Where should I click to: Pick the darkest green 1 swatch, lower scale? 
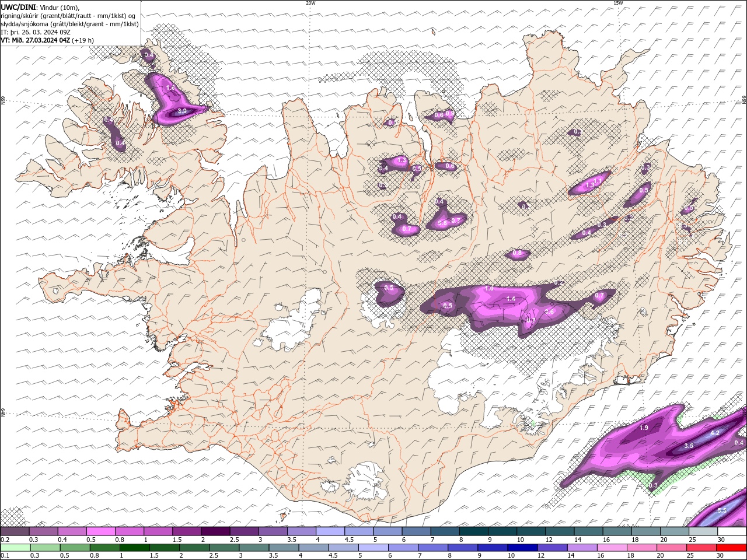(x=134, y=548)
